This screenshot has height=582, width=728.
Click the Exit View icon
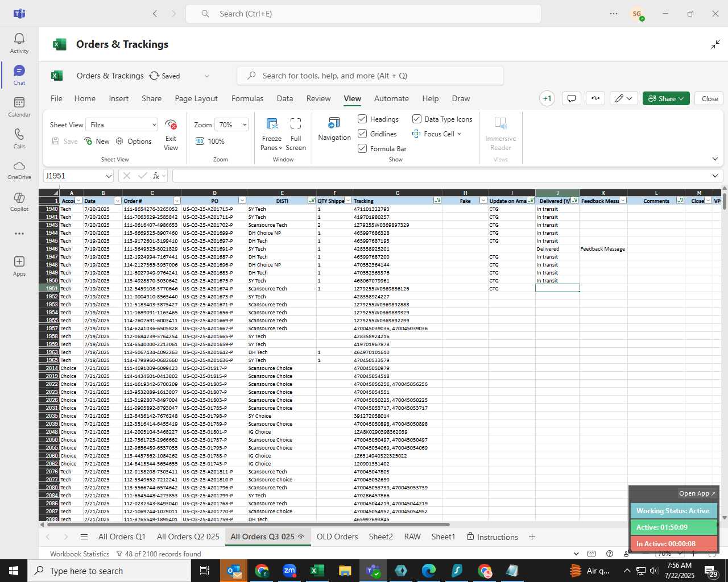pyautogui.click(x=171, y=125)
